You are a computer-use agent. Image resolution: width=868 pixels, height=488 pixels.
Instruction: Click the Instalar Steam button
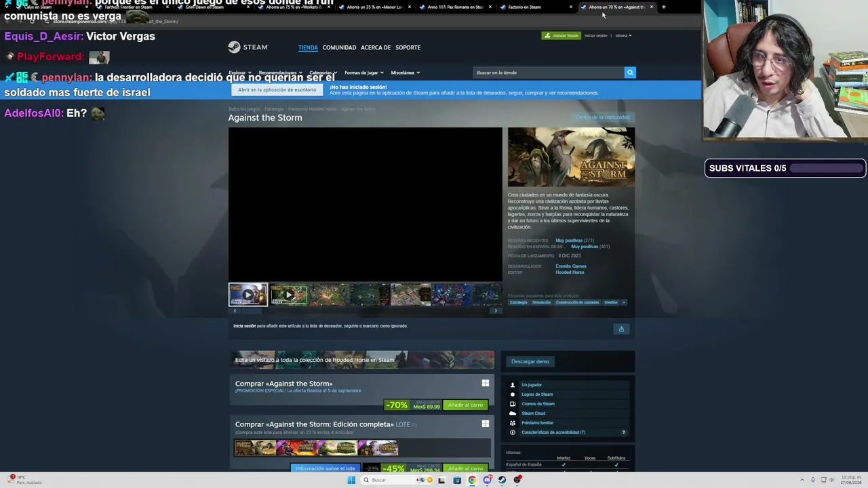pos(561,35)
